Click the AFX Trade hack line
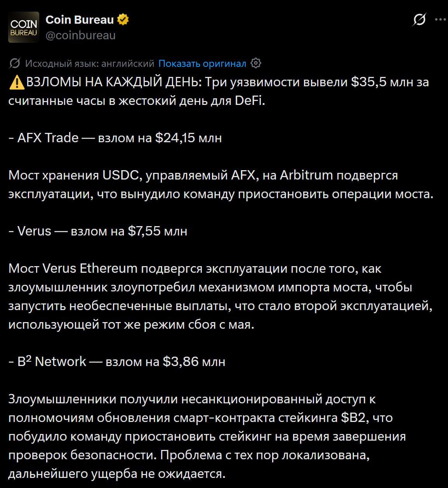 point(115,138)
